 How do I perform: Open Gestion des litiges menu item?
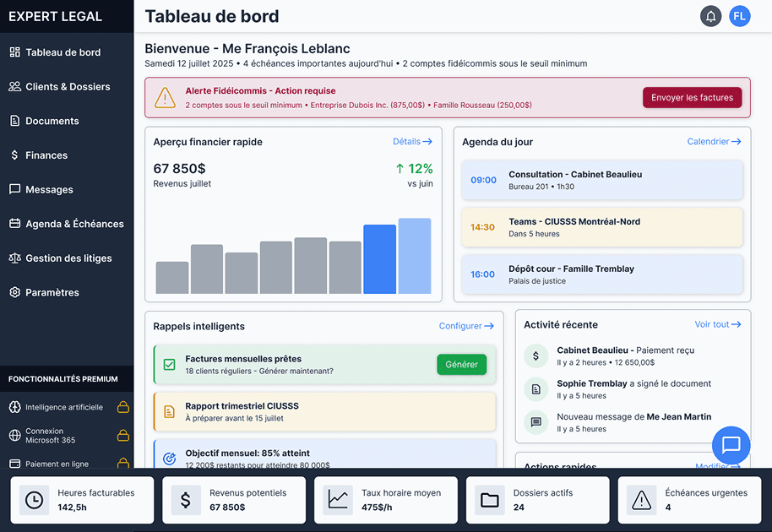(x=68, y=258)
